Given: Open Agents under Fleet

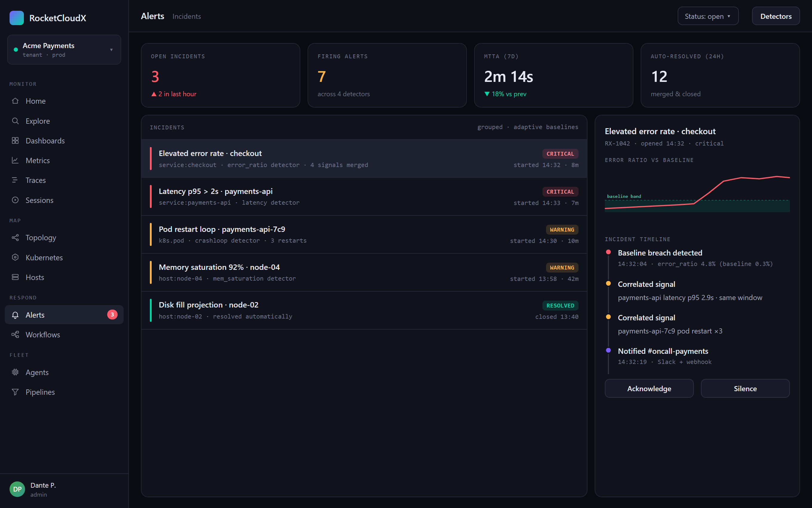Looking at the screenshot, I should pyautogui.click(x=64, y=372).
